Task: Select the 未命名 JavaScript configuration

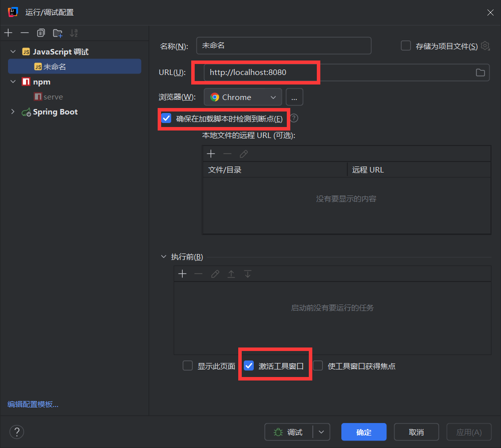Action: click(75, 66)
